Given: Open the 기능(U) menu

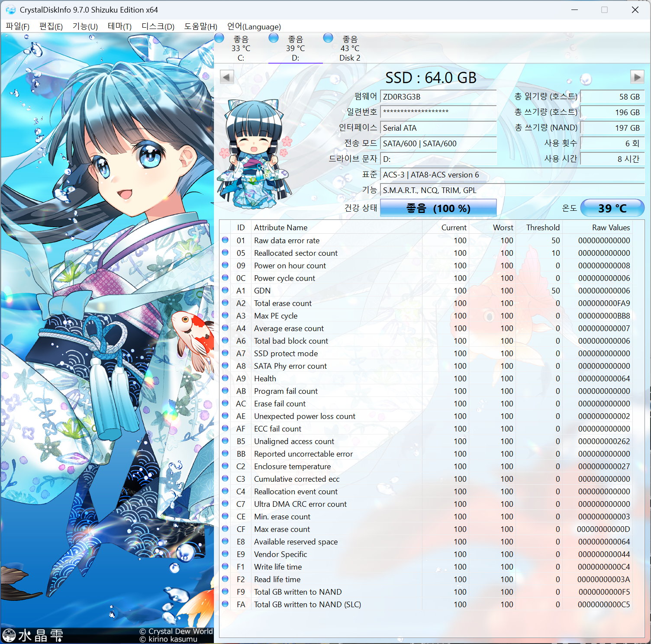Looking at the screenshot, I should point(85,26).
